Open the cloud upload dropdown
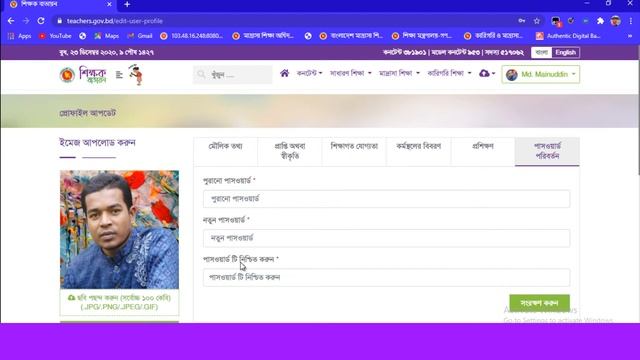Image resolution: width=640 pixels, height=360 pixels. 487,73
